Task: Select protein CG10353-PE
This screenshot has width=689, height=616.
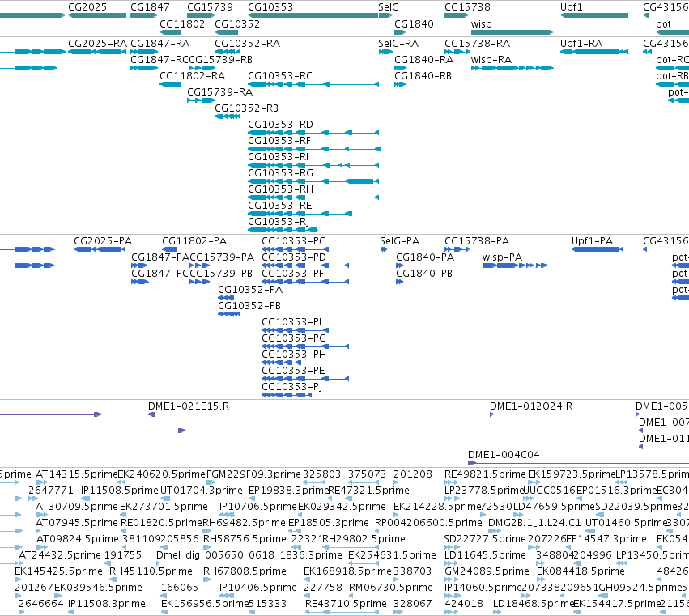Action: click(x=294, y=372)
